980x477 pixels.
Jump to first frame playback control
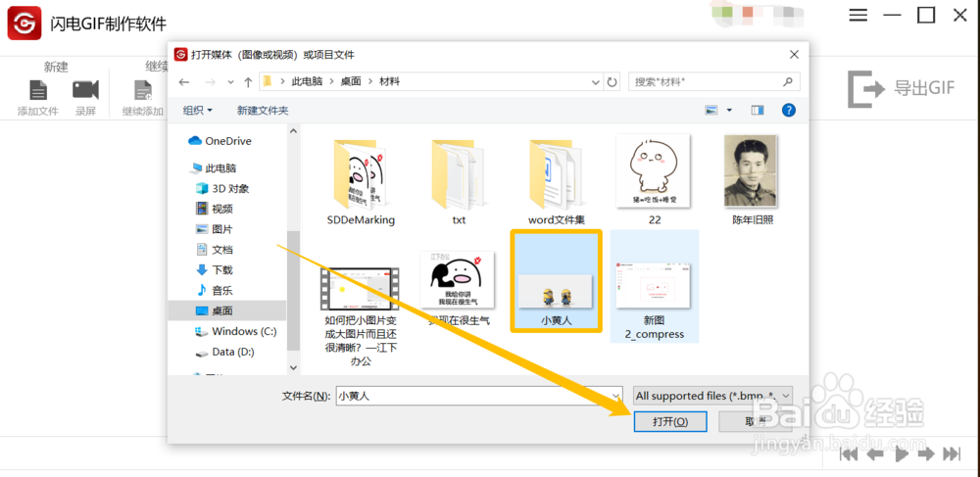(848, 453)
